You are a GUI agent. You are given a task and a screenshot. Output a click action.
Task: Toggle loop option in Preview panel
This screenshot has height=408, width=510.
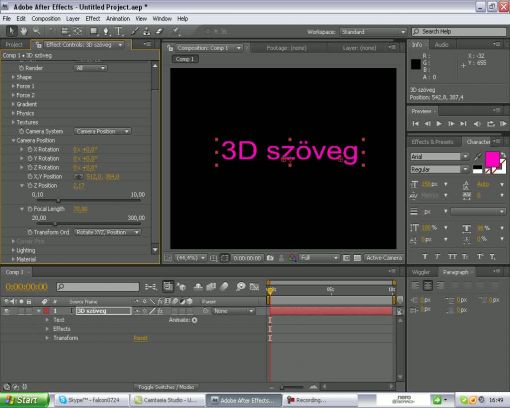tap(491, 124)
